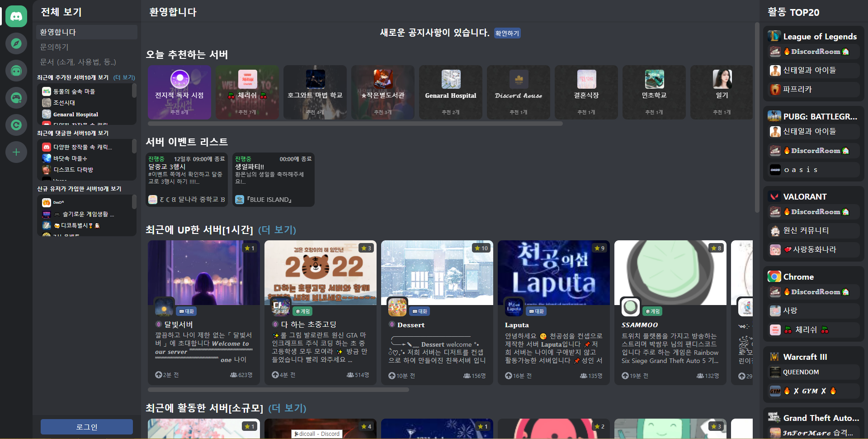
Task: Open the 민초학교 recommended card
Action: pyautogui.click(x=654, y=92)
